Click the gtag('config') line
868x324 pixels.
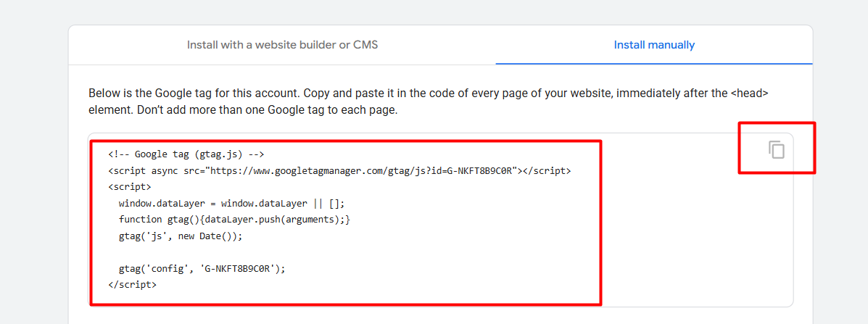202,268
